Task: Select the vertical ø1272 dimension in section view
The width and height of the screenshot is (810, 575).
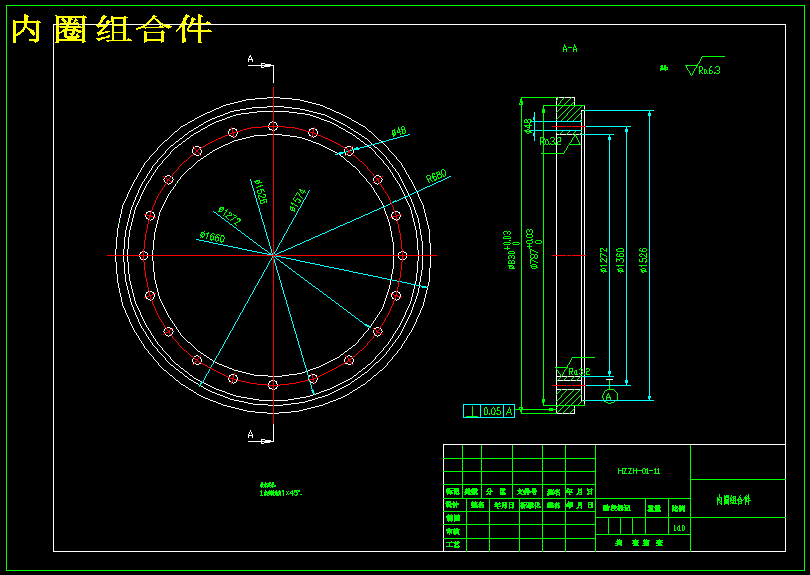Action: coord(603,260)
